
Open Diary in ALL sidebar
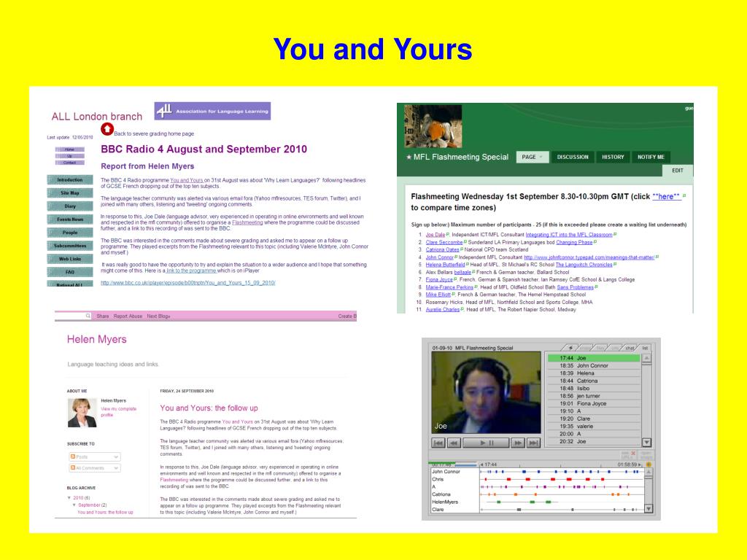pos(70,206)
